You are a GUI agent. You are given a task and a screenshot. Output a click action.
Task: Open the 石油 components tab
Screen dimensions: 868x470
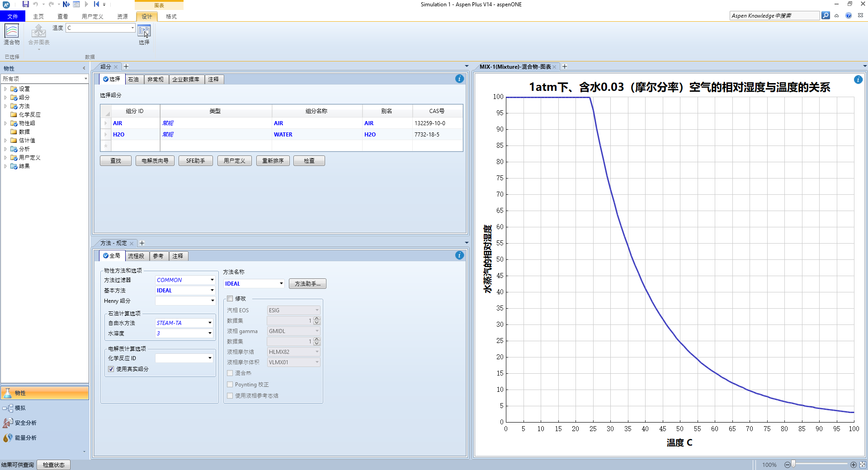pyautogui.click(x=134, y=79)
